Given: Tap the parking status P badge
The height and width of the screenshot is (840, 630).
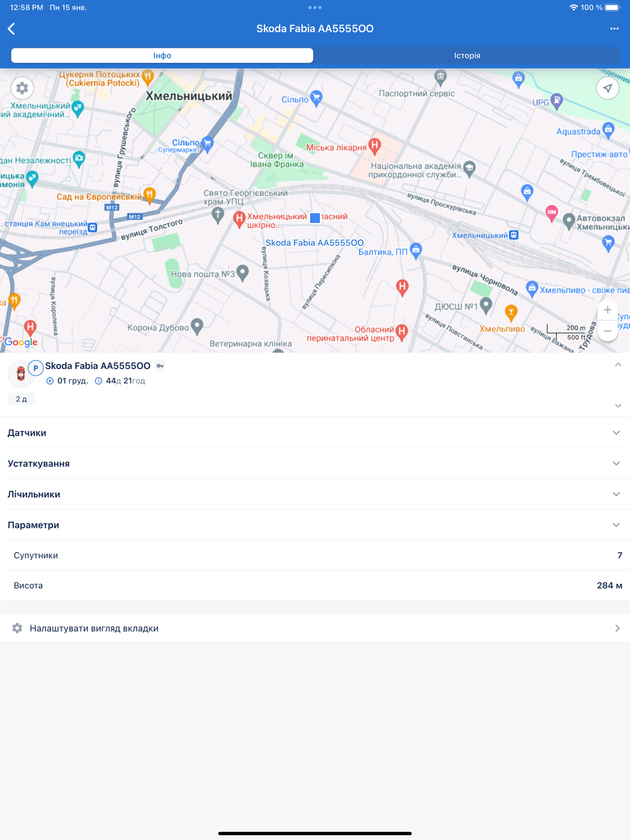Looking at the screenshot, I should pyautogui.click(x=36, y=368).
